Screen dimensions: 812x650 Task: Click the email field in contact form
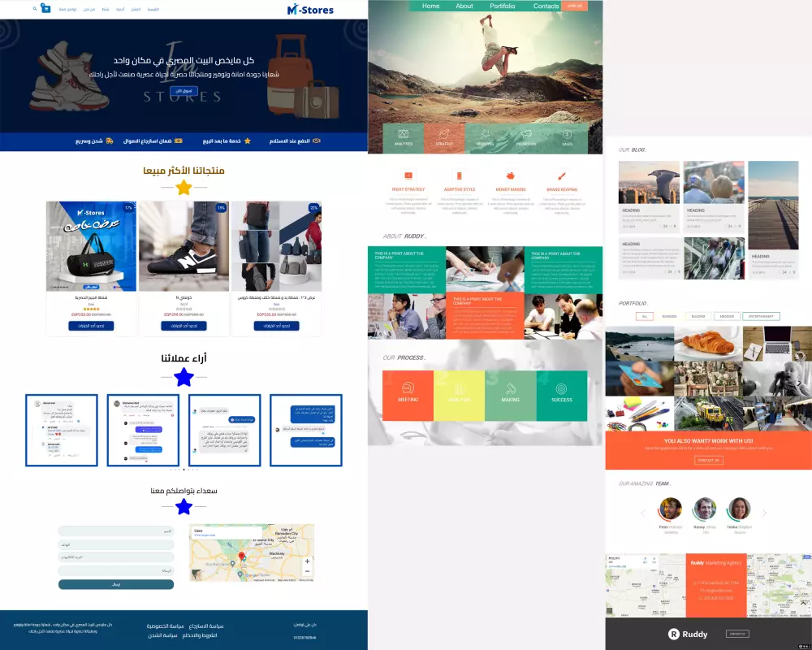[116, 557]
